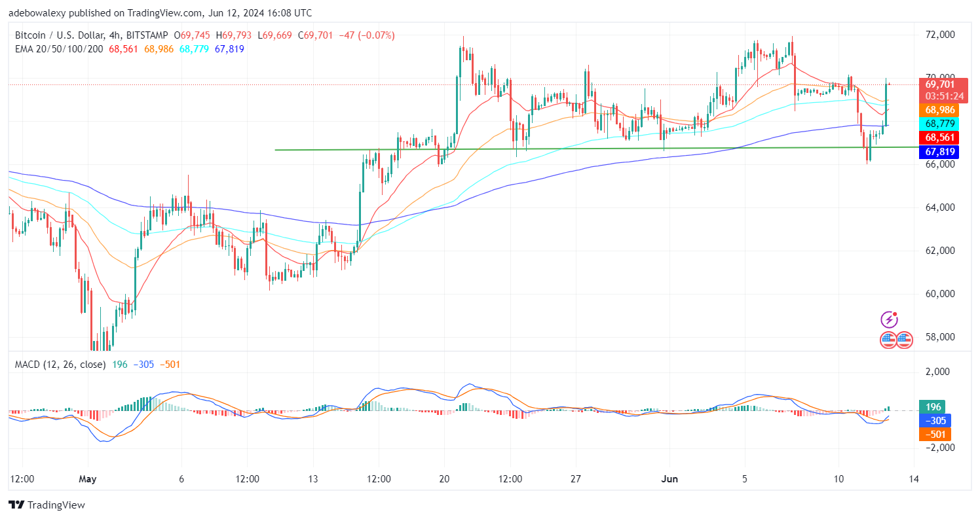Click the 60,000 price axis label
This screenshot has width=980, height=519.
point(939,293)
